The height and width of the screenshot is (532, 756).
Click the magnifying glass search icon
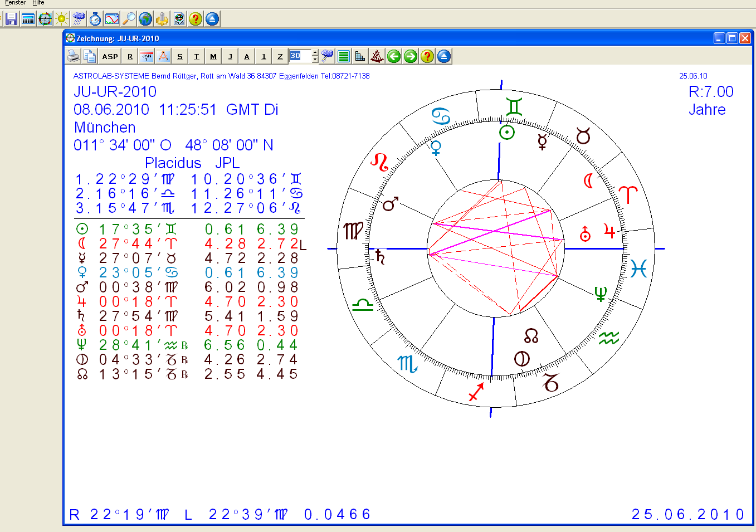(x=129, y=19)
